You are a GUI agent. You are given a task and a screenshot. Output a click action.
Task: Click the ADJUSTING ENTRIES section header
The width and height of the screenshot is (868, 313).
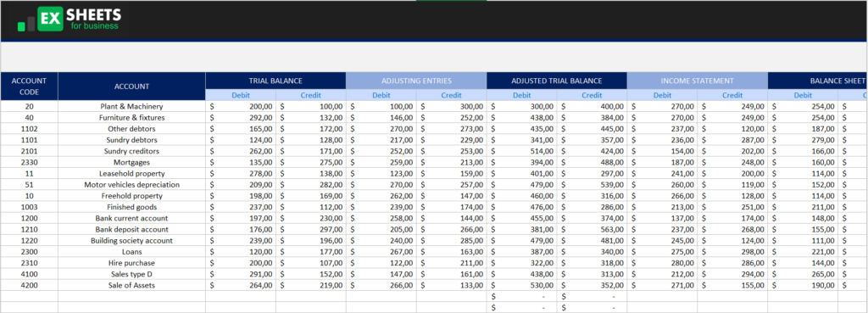(416, 81)
